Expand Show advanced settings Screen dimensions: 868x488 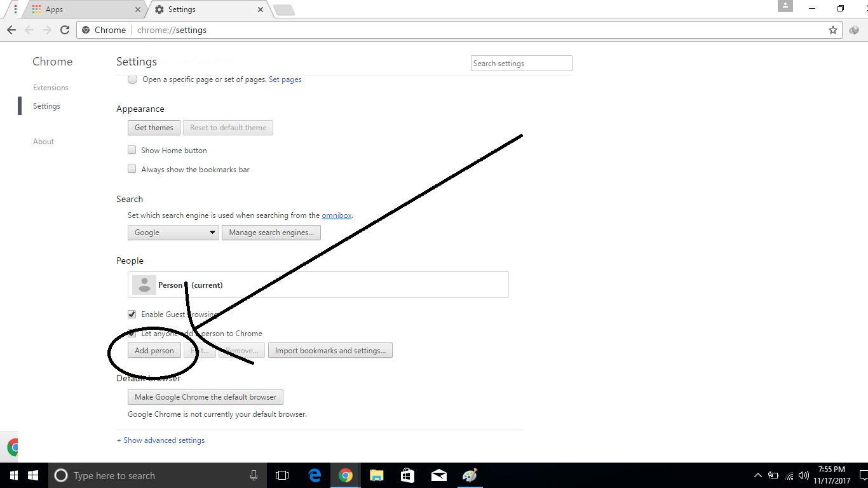160,440
